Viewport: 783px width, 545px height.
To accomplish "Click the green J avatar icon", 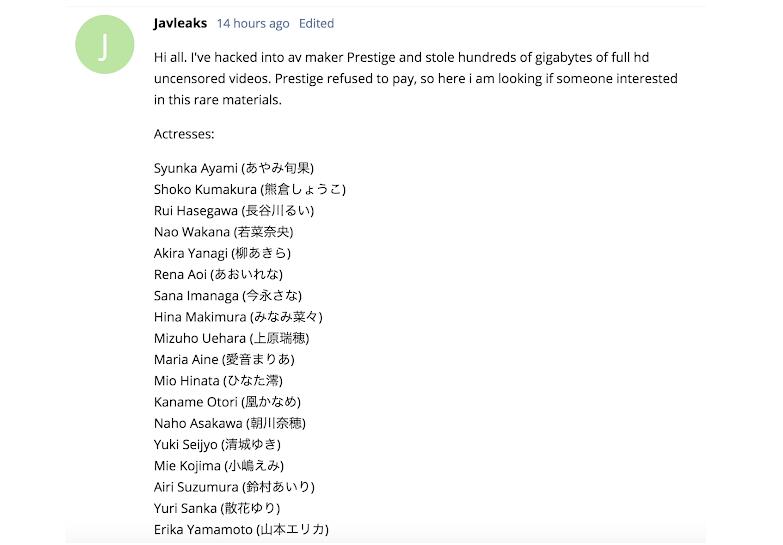I will [x=104, y=44].
